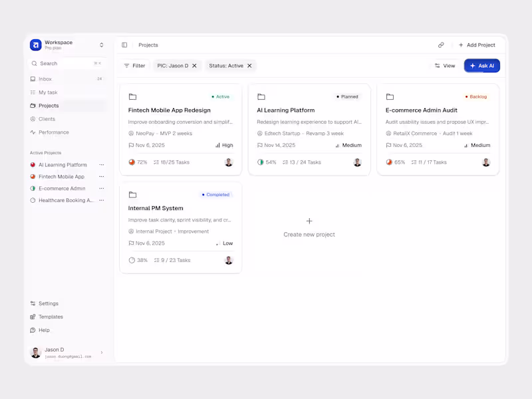Click the copy link icon near Add Project
The image size is (532, 399).
441,45
